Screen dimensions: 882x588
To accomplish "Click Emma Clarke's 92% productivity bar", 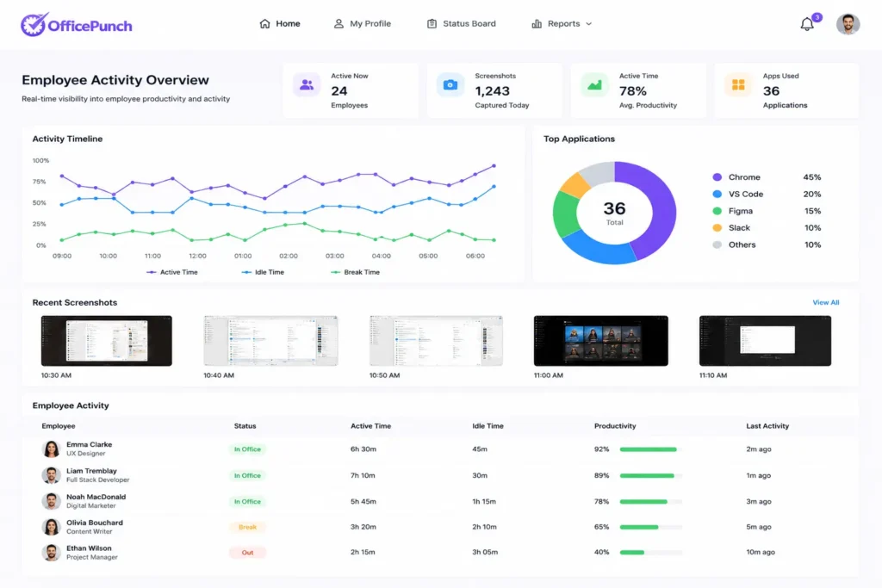I will pyautogui.click(x=651, y=449).
